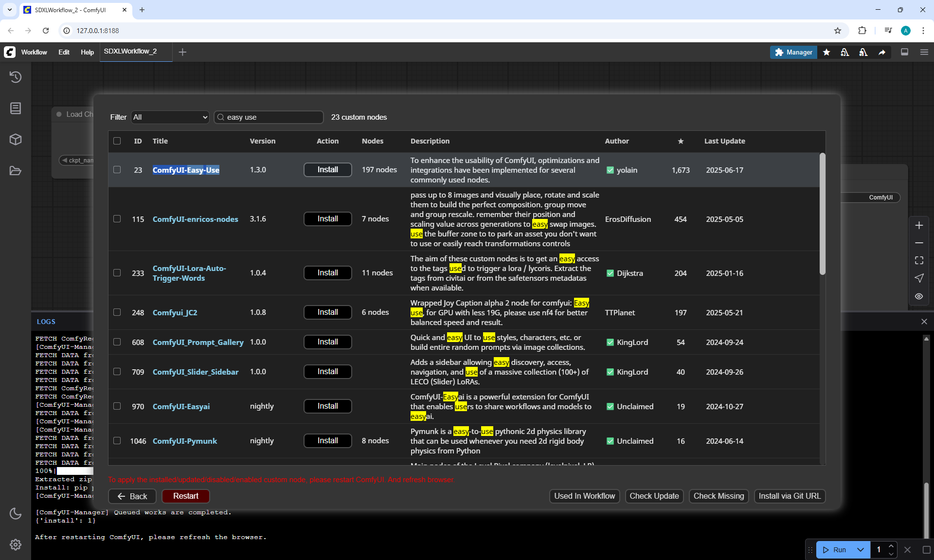Open the Filter All dropdown
Viewport: 934px width, 560px height.
[x=170, y=117]
